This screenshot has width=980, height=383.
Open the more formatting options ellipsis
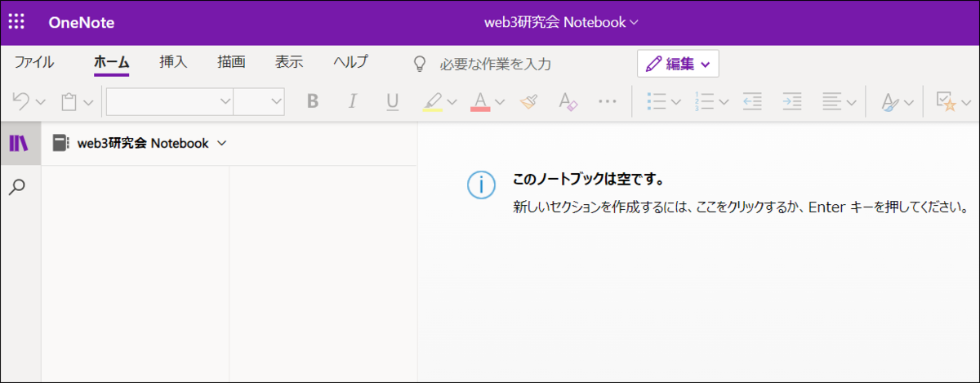click(x=607, y=101)
